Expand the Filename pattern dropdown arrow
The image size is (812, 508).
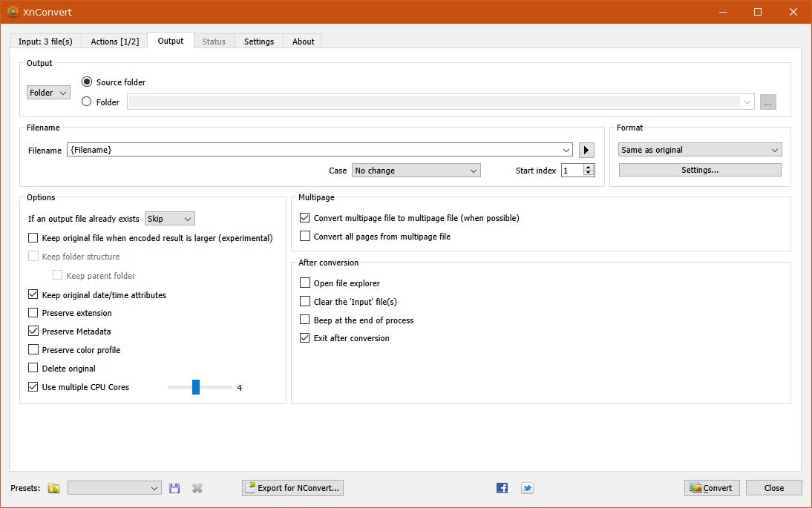[x=566, y=150]
